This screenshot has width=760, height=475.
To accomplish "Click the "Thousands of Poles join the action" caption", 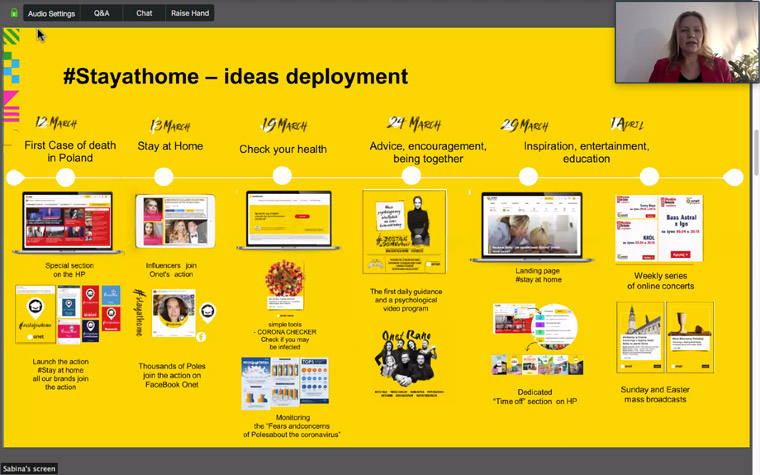I will 172,375.
